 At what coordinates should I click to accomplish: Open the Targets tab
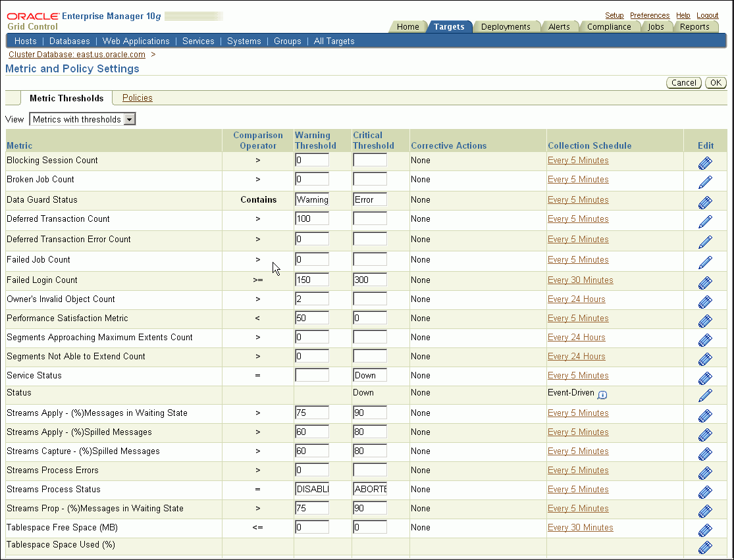(449, 27)
